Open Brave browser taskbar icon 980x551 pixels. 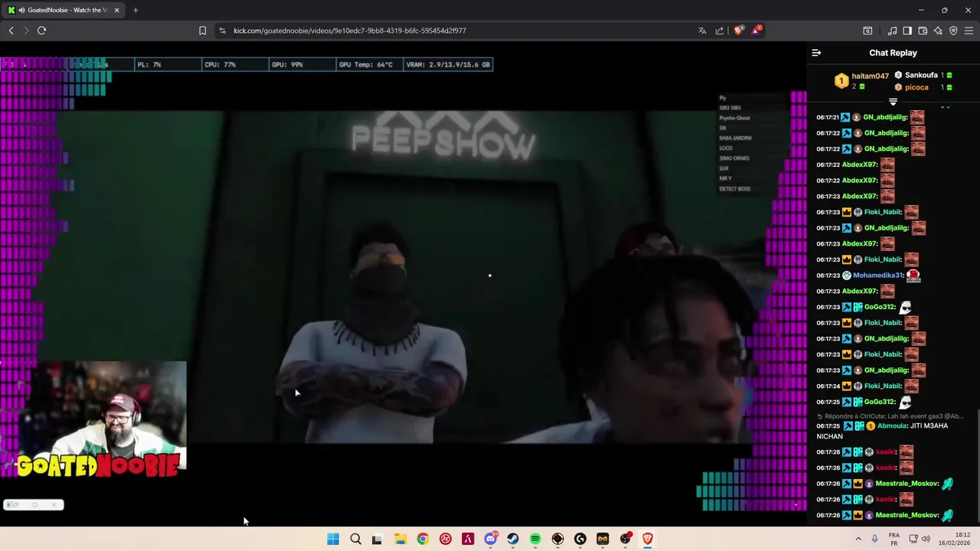(648, 539)
